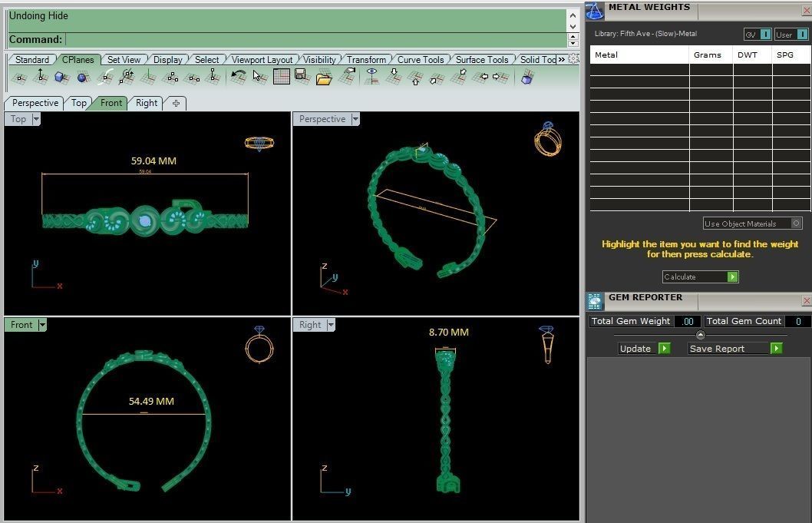Click Save CPlane by Name floppy icon

(302, 77)
